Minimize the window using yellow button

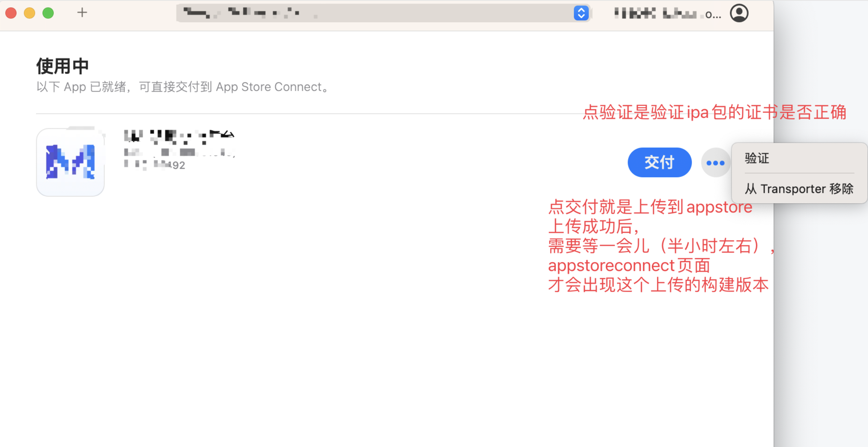click(x=29, y=13)
